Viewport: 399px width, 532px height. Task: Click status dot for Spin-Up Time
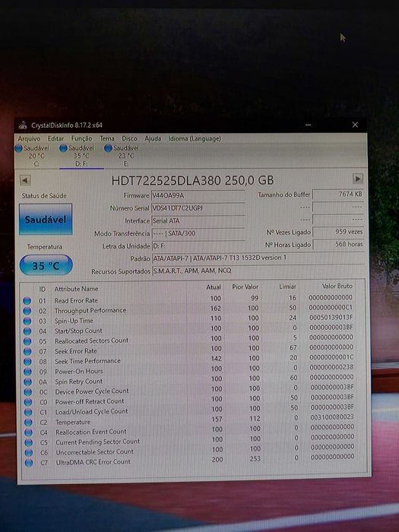[27, 321]
